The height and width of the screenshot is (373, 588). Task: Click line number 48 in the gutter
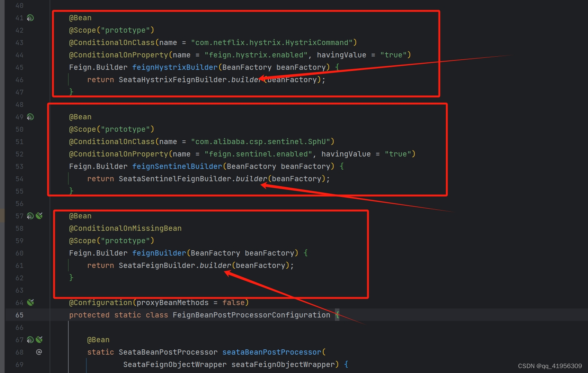(20, 104)
